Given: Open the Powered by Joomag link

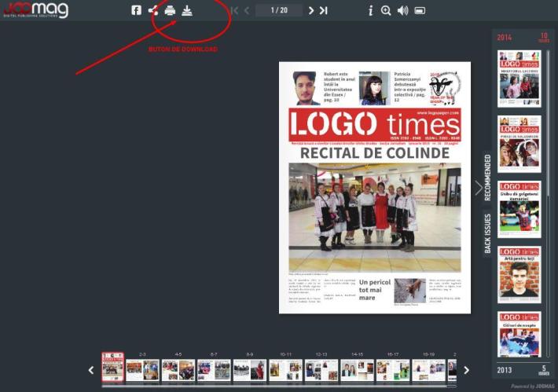Looking at the screenshot, I should [x=533, y=387].
